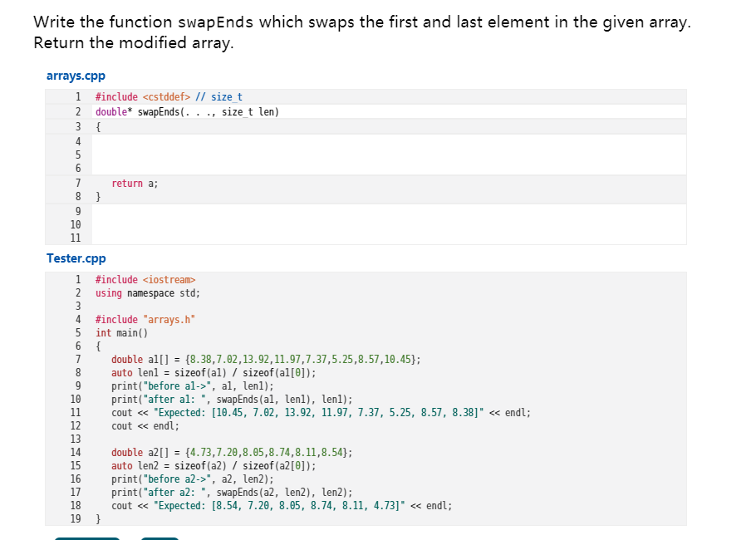Click the 'print("after a1: "' line

(x=232, y=400)
